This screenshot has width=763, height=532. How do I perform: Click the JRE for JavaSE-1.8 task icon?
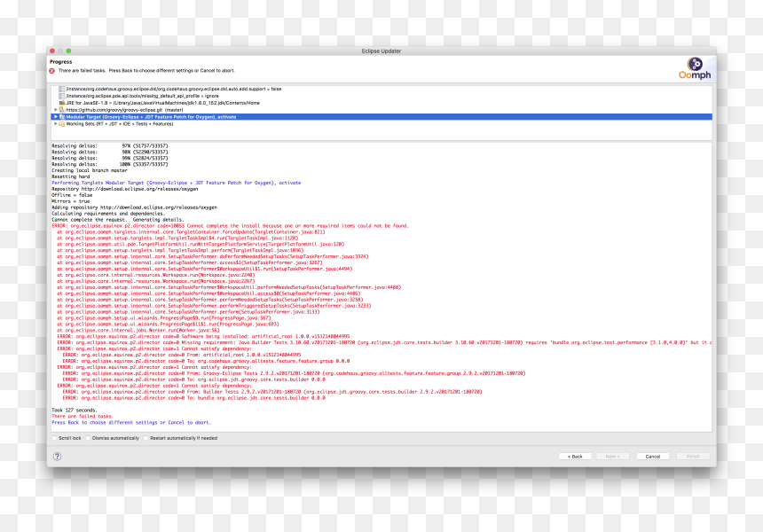click(x=62, y=103)
